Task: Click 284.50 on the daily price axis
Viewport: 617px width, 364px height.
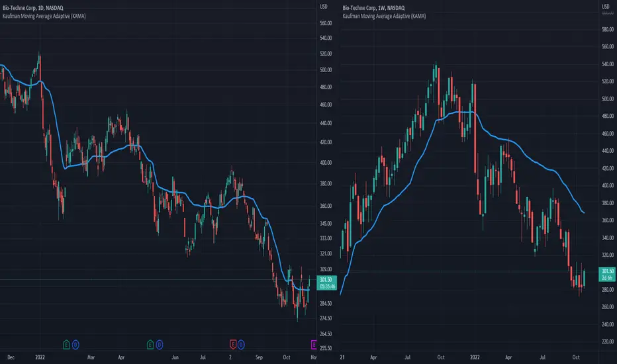Action: [326, 303]
